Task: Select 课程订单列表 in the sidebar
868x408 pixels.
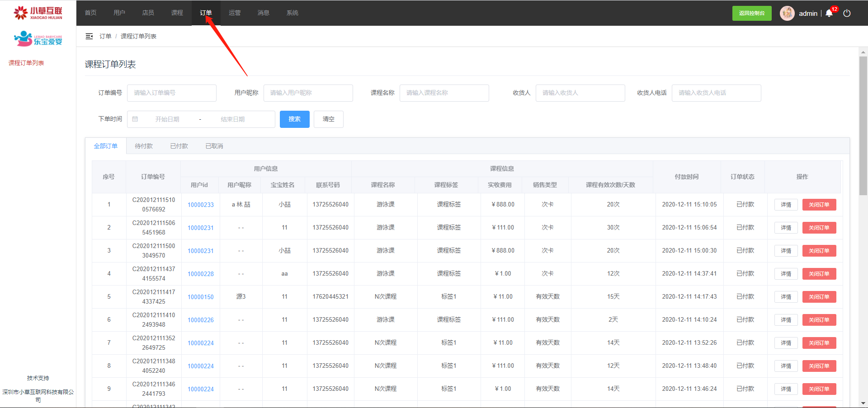Action: click(x=26, y=63)
